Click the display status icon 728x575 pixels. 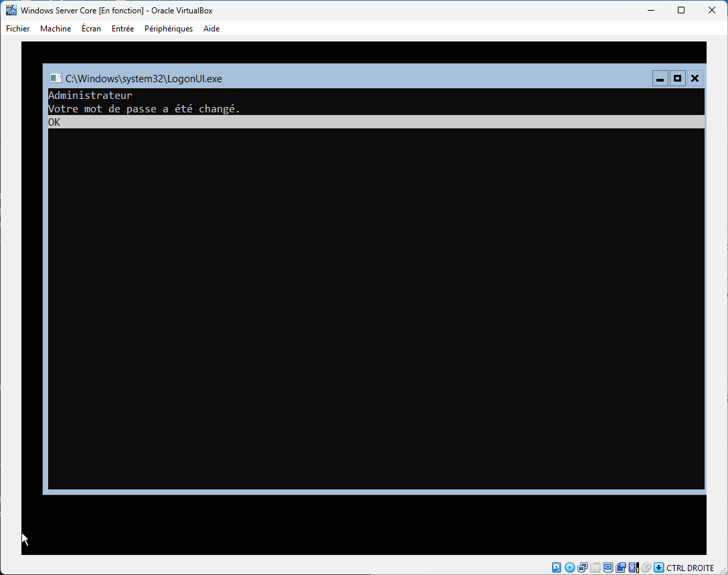pos(608,567)
